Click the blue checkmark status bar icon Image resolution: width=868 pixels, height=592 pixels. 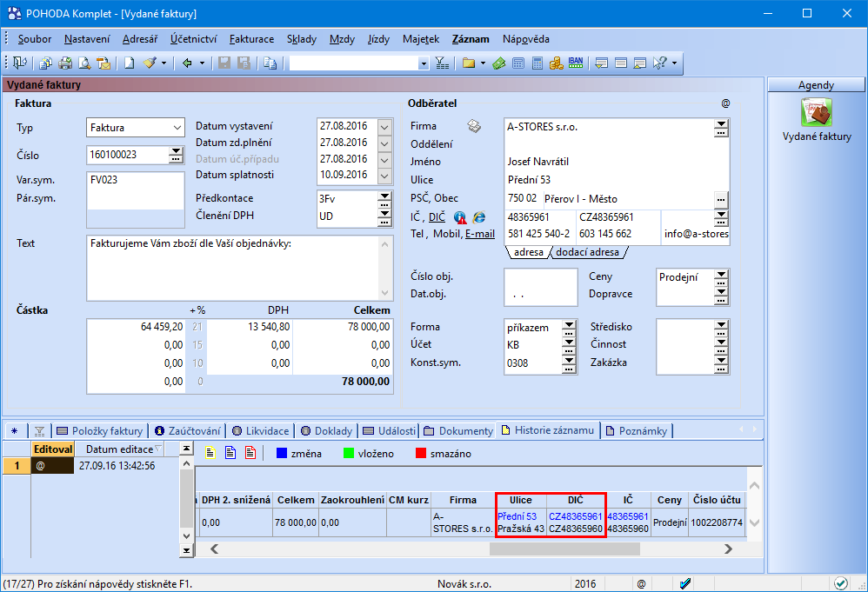pyautogui.click(x=684, y=583)
